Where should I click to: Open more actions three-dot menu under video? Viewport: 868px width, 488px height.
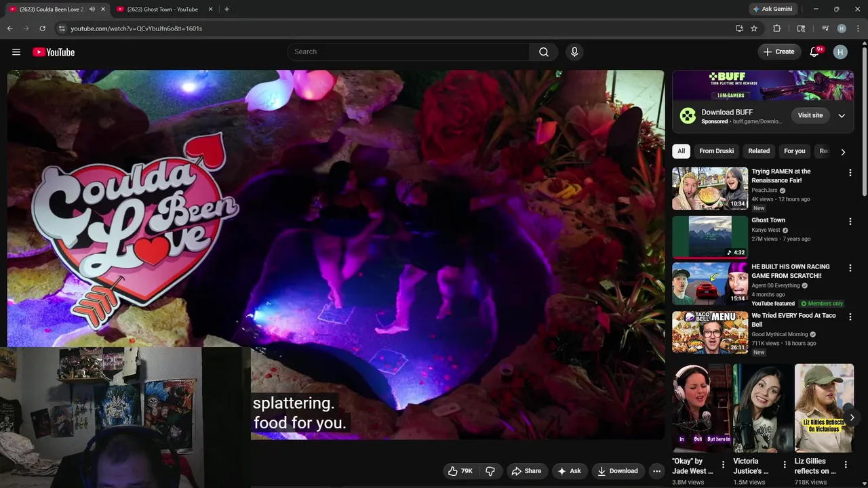point(656,471)
